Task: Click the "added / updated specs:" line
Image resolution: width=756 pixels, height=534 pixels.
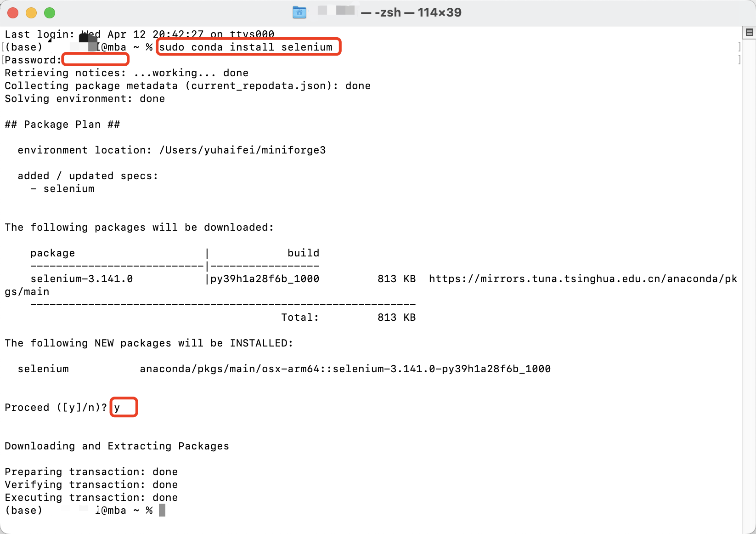Action: click(88, 176)
